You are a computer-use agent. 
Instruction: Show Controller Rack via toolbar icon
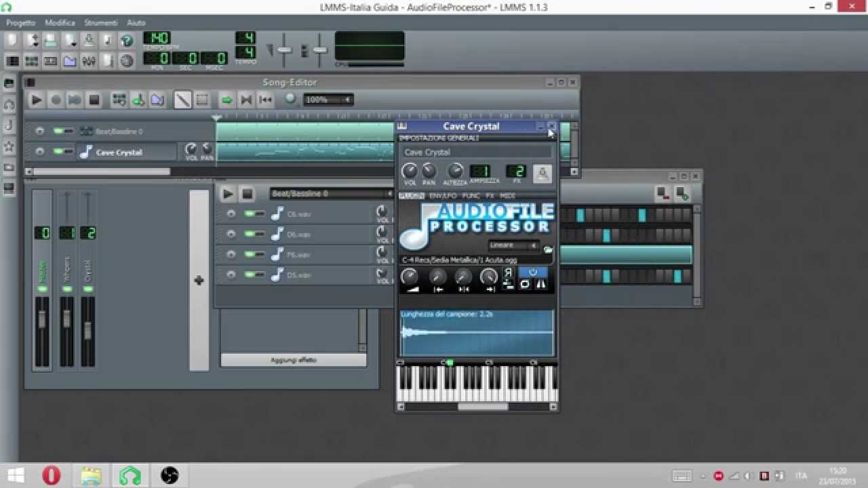[127, 61]
